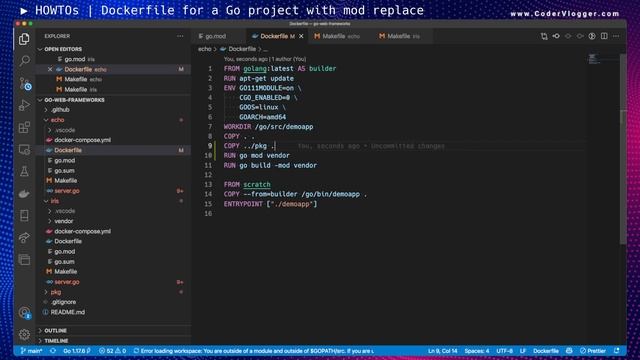640x360 pixels.
Task: Open Remote Explorer view
Action: [x=24, y=149]
